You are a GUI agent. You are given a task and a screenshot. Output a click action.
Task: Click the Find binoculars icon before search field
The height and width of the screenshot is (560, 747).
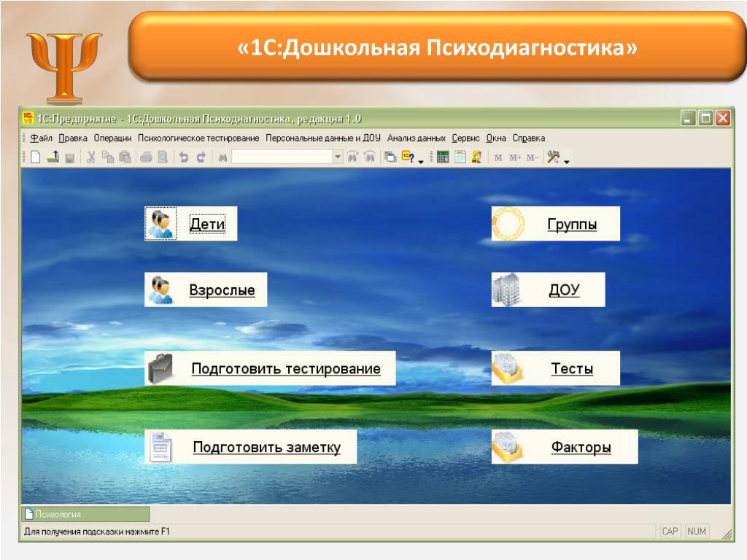click(x=222, y=157)
